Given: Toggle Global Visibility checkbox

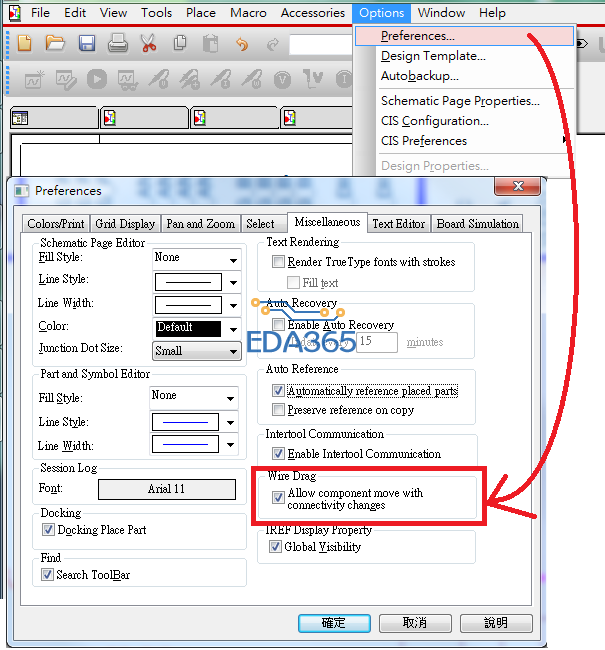Looking at the screenshot, I should 275,546.
